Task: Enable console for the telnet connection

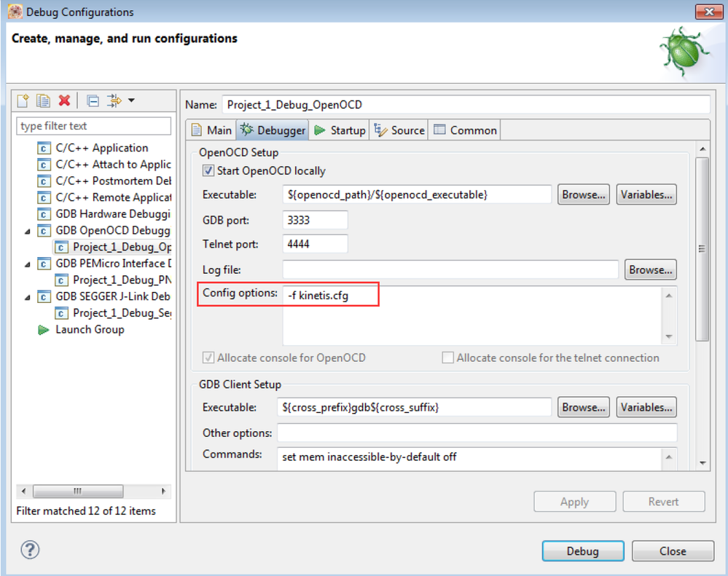Action: (448, 358)
